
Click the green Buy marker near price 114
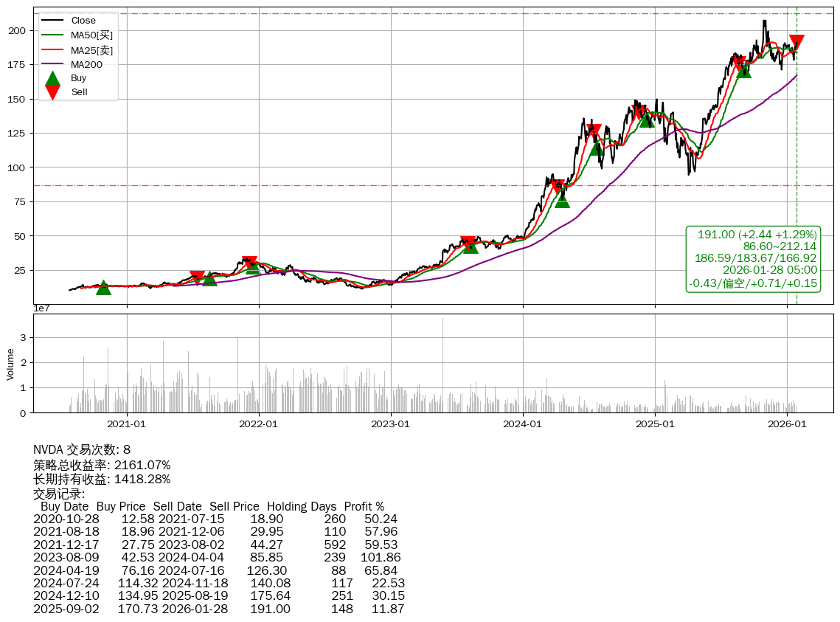tap(596, 148)
